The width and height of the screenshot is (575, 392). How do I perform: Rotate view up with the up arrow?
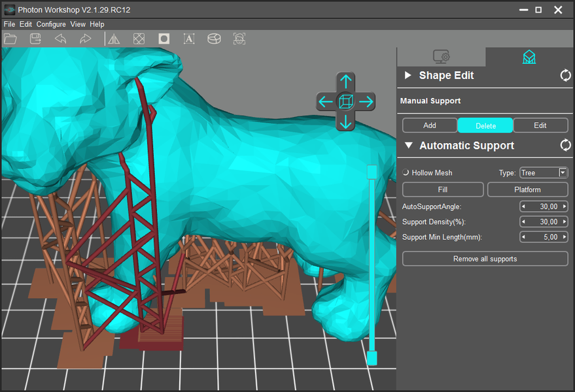click(345, 81)
